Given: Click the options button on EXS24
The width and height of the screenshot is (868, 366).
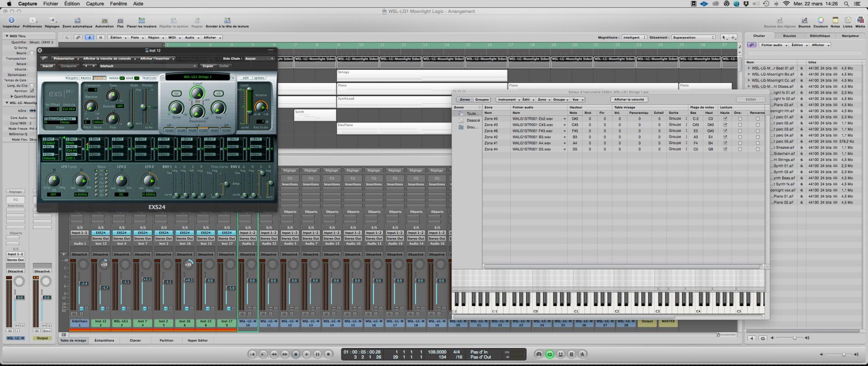Looking at the screenshot, I should click(x=259, y=78).
